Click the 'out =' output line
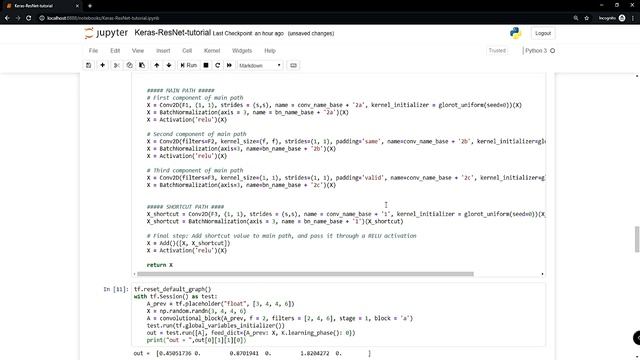The width and height of the screenshot is (640, 360). click(x=252, y=353)
